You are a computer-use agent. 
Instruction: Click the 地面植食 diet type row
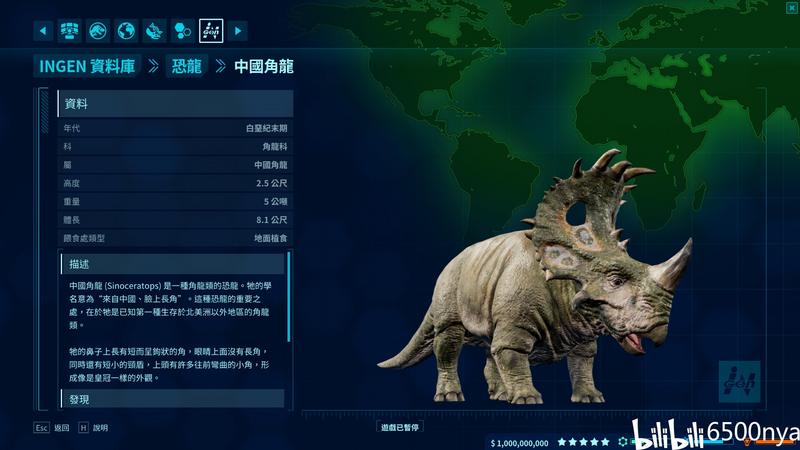click(x=175, y=238)
